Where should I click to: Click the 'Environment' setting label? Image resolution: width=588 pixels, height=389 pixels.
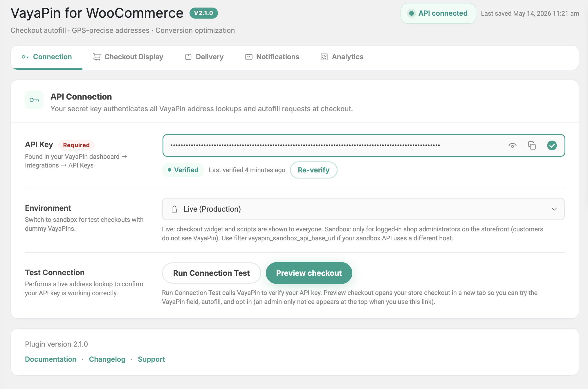(48, 208)
